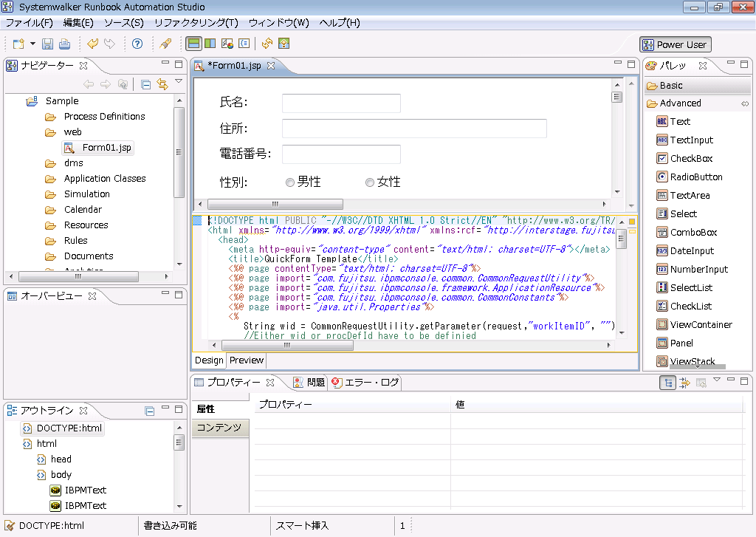This screenshot has width=756, height=537.
Task: Select the DateInput palette item
Action: [685, 251]
